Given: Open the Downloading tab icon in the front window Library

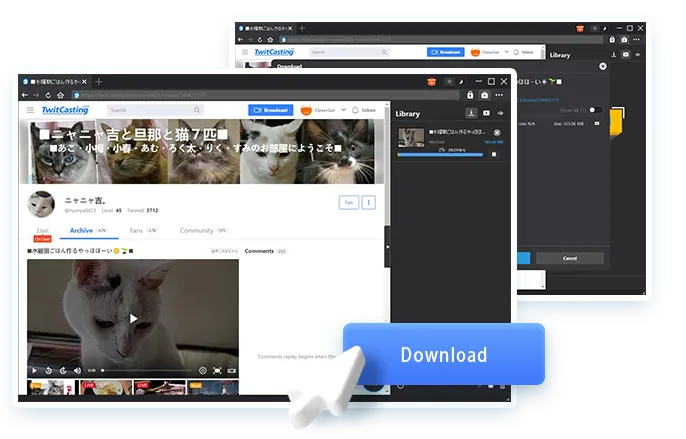Looking at the screenshot, I should coord(471,113).
